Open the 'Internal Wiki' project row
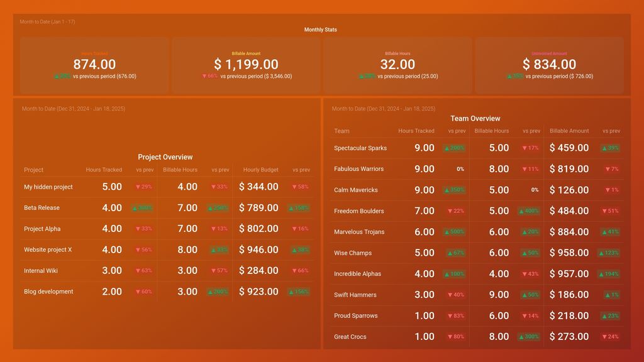The width and height of the screenshot is (644, 362). pyautogui.click(x=167, y=270)
